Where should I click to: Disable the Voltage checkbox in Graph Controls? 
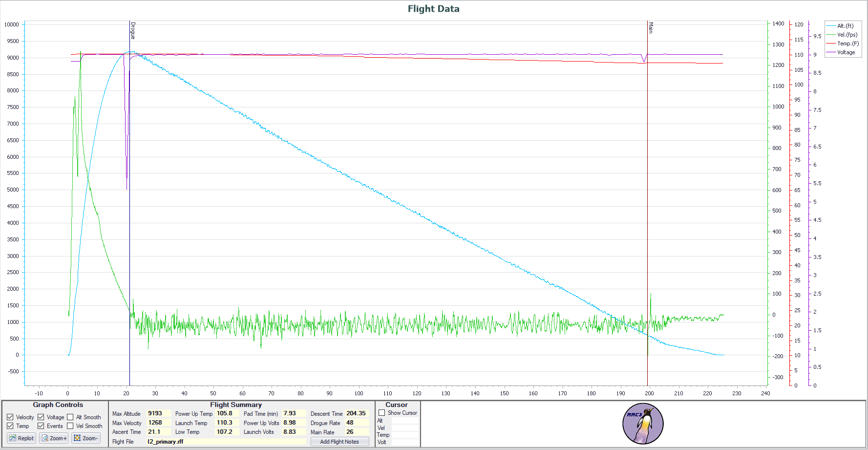click(41, 417)
